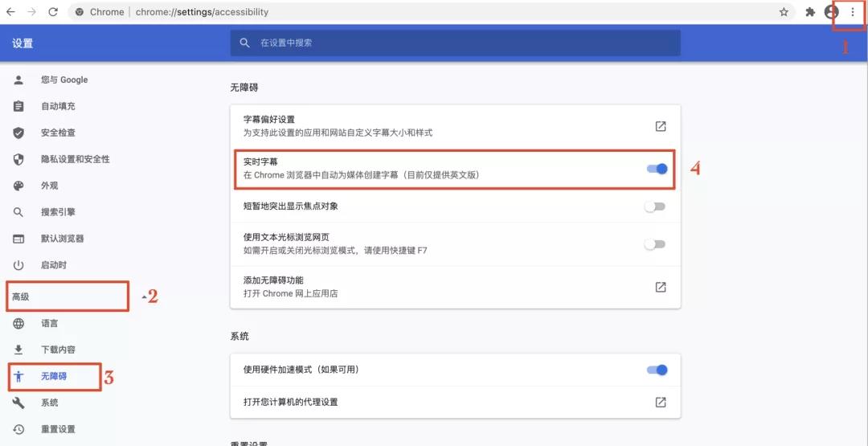Enable 短暂地突出显示焦点对象 toggle

pos(655,207)
